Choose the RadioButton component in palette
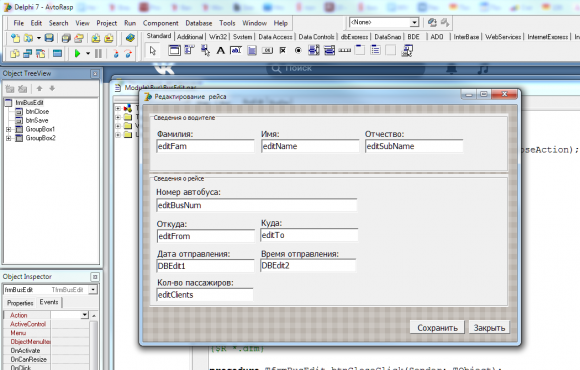580x370 pixels. click(298, 50)
